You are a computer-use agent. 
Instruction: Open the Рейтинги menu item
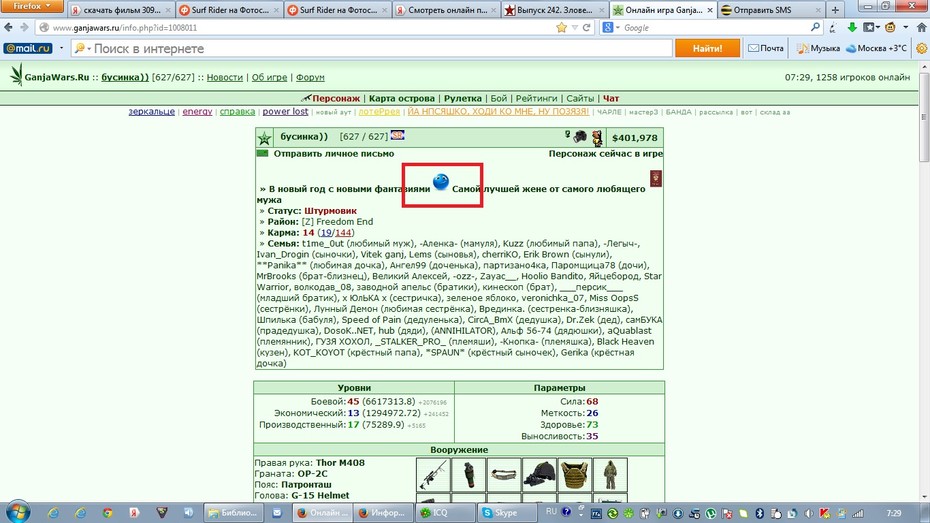tap(536, 98)
